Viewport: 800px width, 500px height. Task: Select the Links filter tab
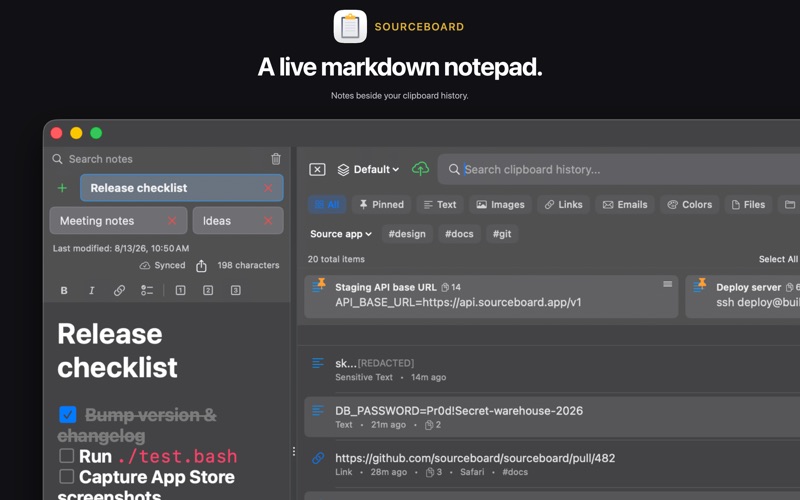pyautogui.click(x=563, y=205)
